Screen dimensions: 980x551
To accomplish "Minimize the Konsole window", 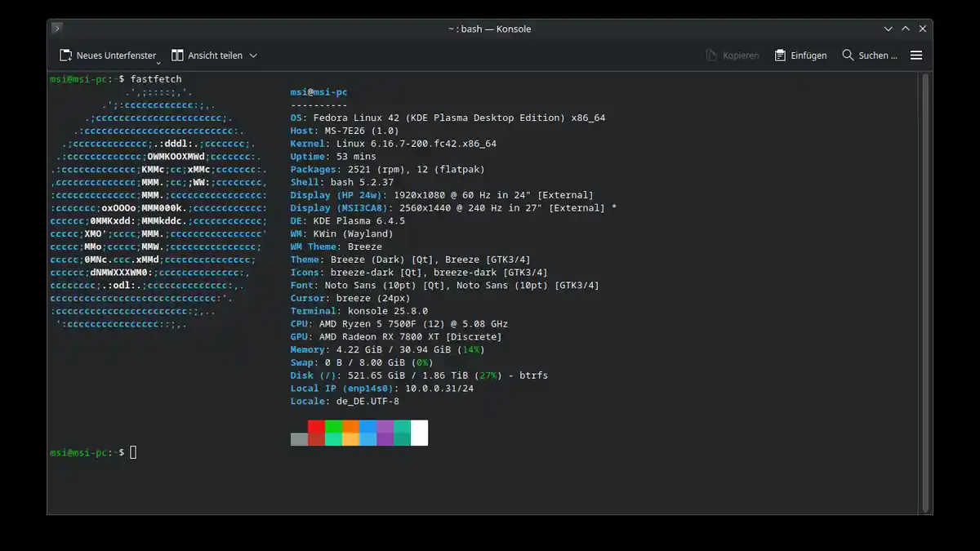I will 888,29.
